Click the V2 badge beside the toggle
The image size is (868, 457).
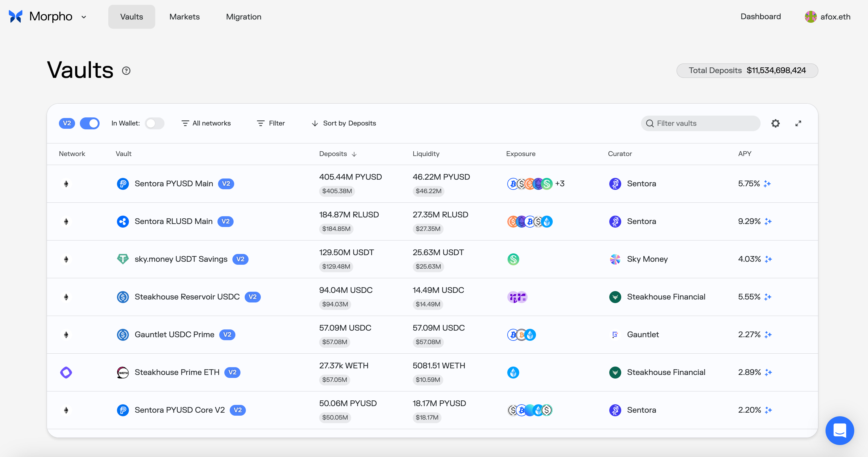point(67,123)
